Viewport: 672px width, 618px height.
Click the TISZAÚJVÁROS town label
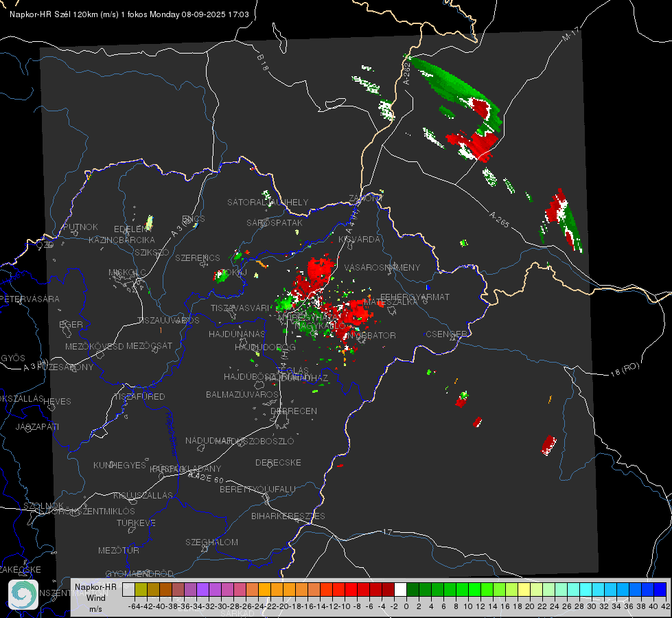[168, 321]
